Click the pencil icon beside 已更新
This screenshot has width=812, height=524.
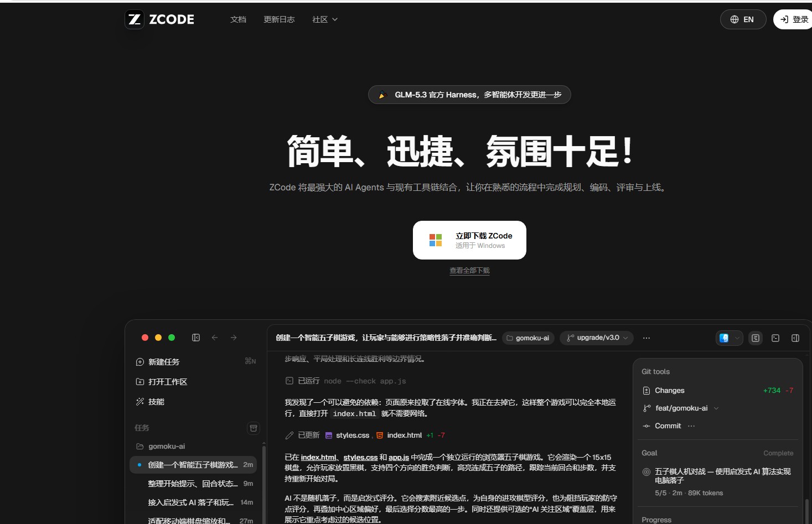[289, 435]
